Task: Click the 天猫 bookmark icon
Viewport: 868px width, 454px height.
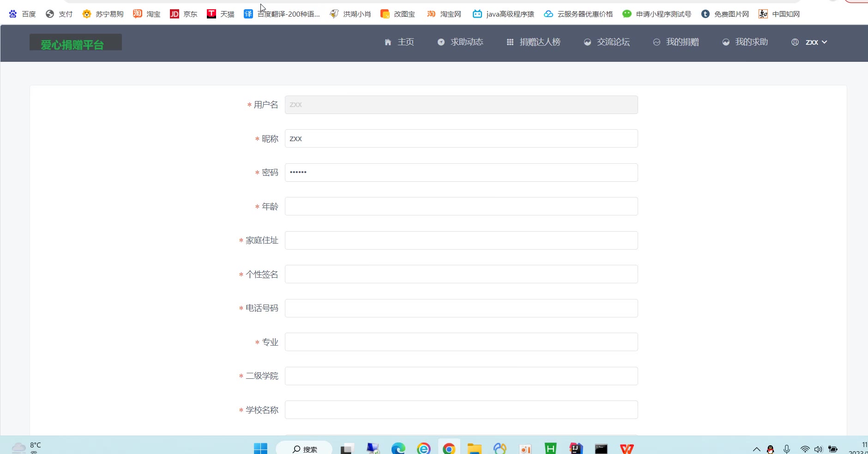Action: (211, 14)
